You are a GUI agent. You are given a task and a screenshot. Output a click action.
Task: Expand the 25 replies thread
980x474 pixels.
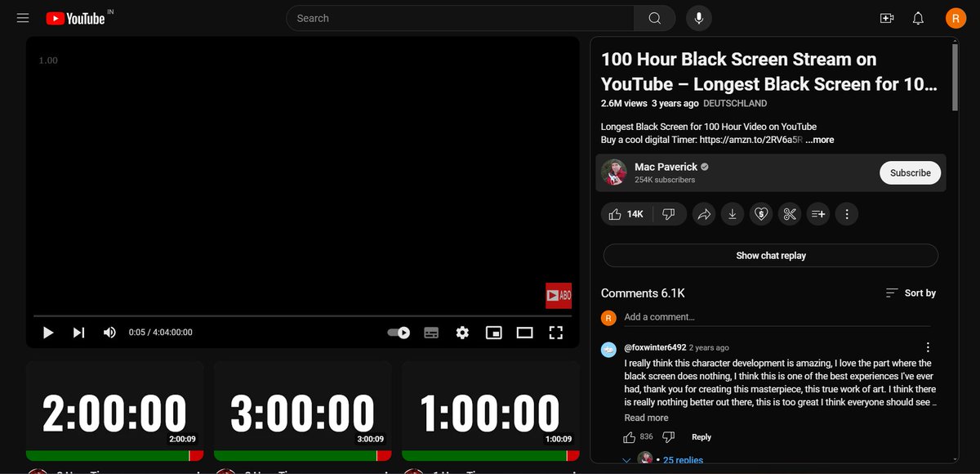[x=683, y=460]
